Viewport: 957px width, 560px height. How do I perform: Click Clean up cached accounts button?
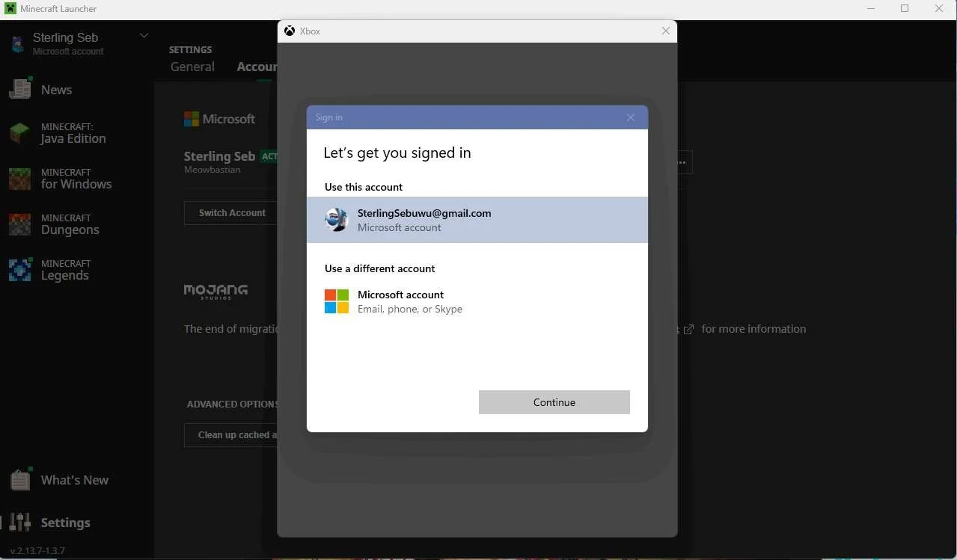(230, 435)
